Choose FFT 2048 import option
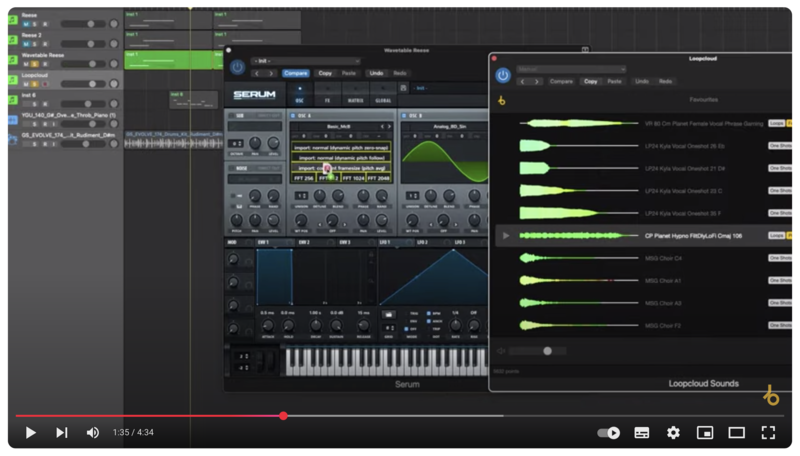This screenshot has width=800, height=456. [379, 178]
